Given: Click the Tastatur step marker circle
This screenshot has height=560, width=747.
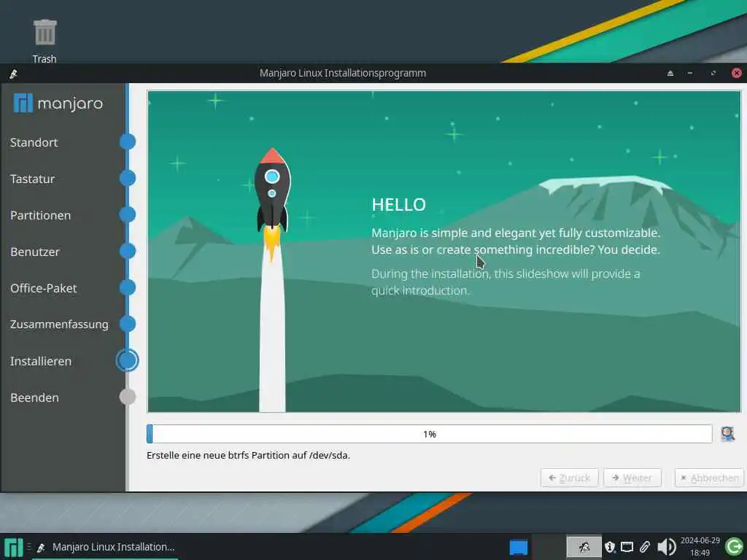Looking at the screenshot, I should coord(127,178).
